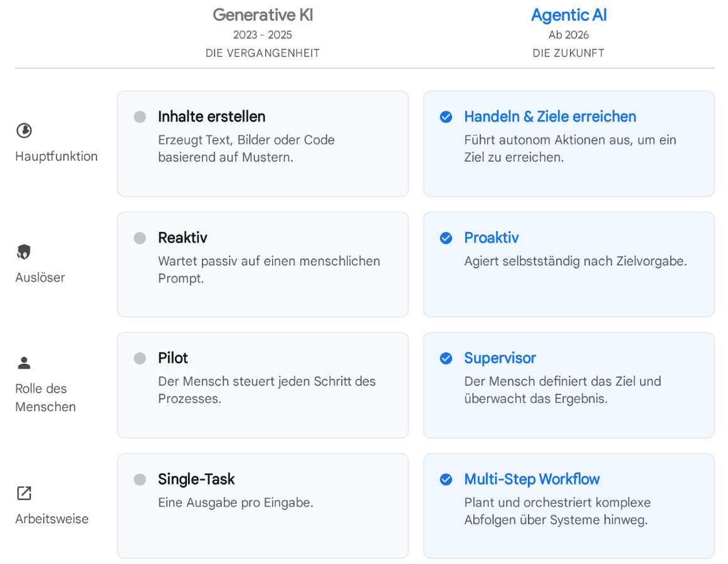Select the gray dot next to Single-Task
The image size is (728, 564).
point(140,479)
